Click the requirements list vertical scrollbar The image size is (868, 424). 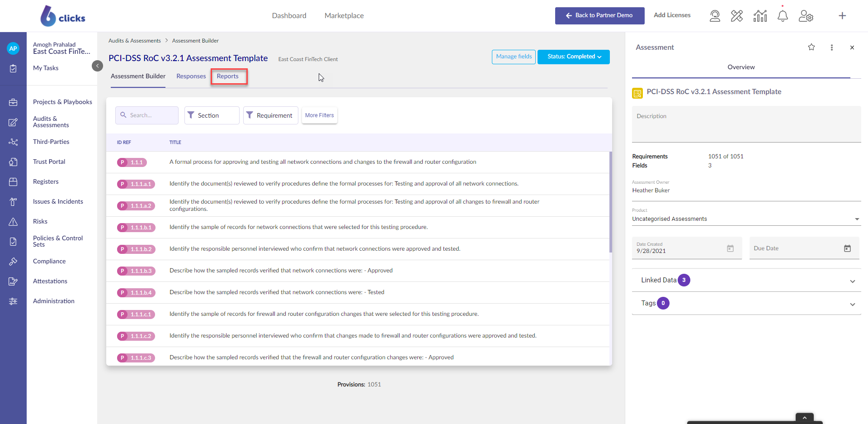[x=610, y=202]
